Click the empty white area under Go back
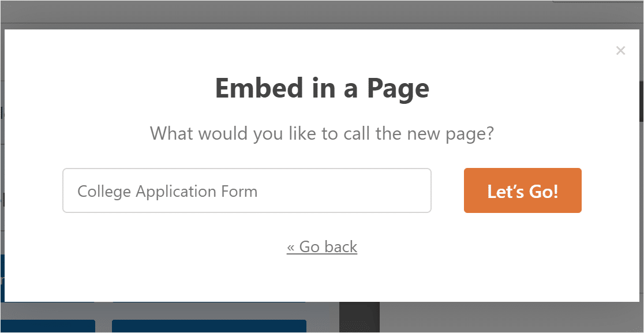The image size is (644, 333). click(x=322, y=279)
